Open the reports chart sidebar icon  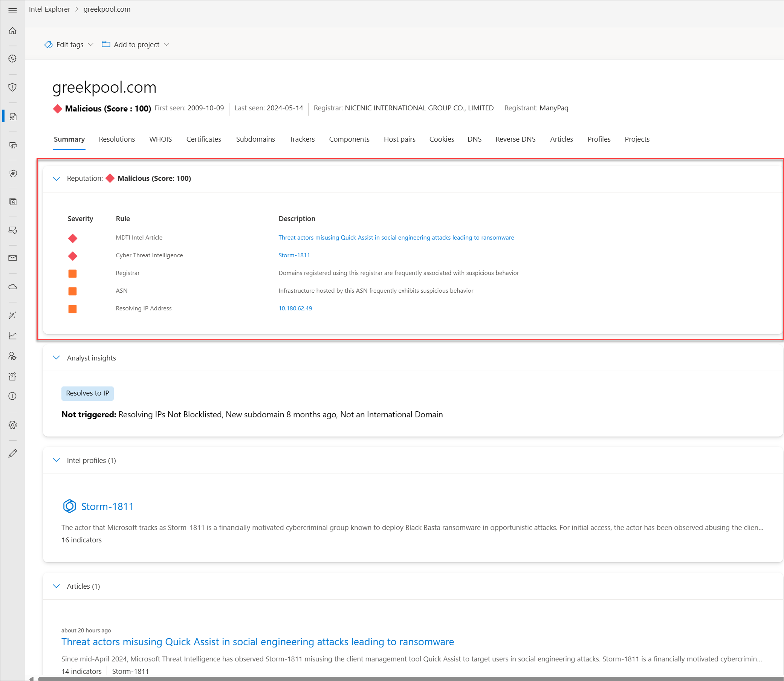[x=12, y=336]
